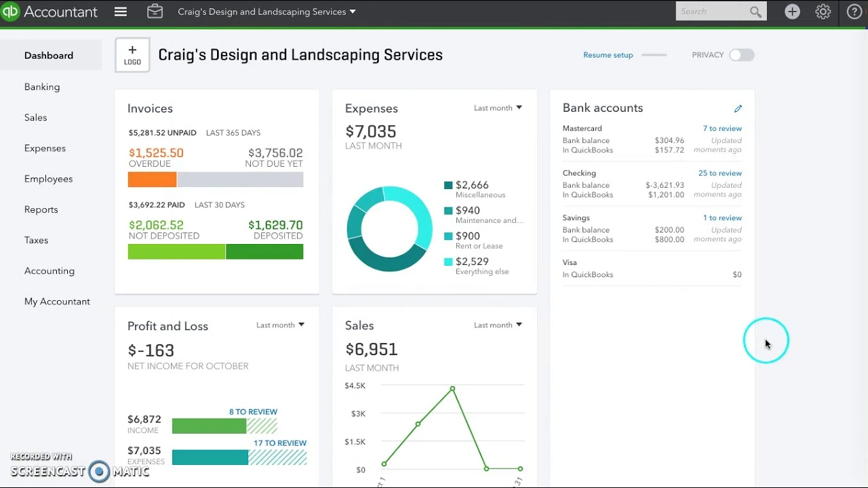Image resolution: width=868 pixels, height=488 pixels.
Task: Click the orange overdue invoices bar
Action: [153, 180]
